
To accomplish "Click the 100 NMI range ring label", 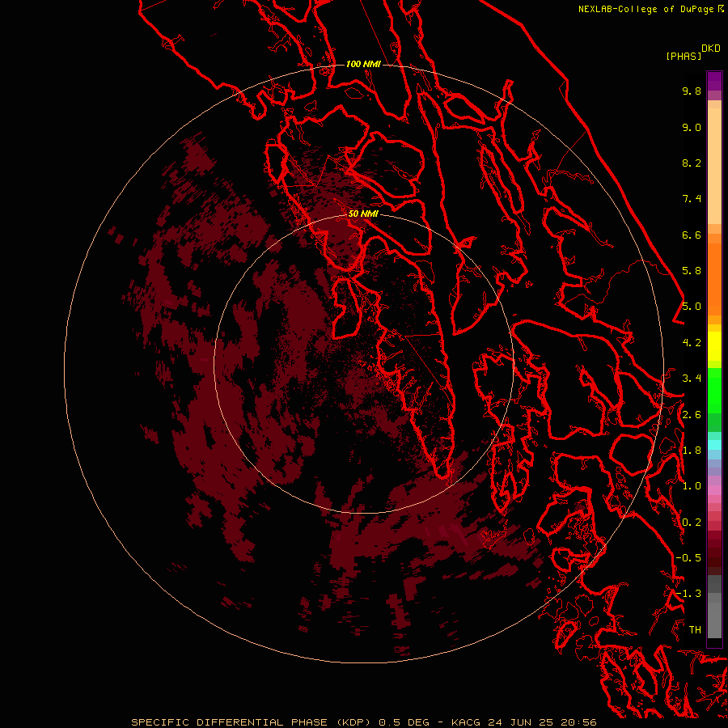I will pos(363,64).
